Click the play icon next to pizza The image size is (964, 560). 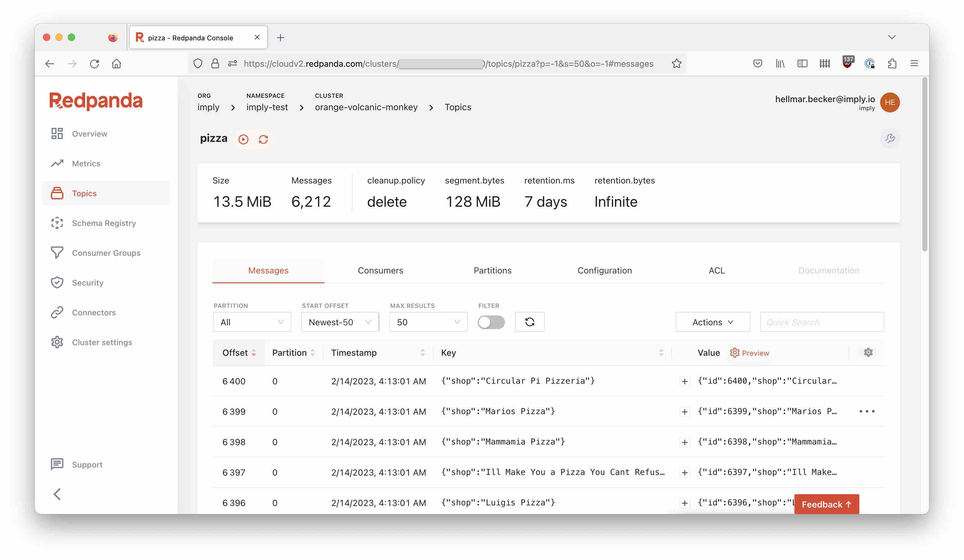pos(243,139)
